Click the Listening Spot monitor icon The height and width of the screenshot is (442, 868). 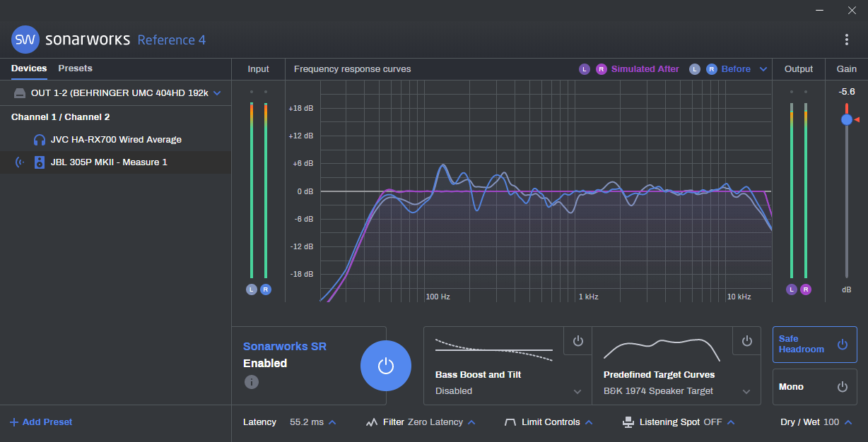(628, 422)
